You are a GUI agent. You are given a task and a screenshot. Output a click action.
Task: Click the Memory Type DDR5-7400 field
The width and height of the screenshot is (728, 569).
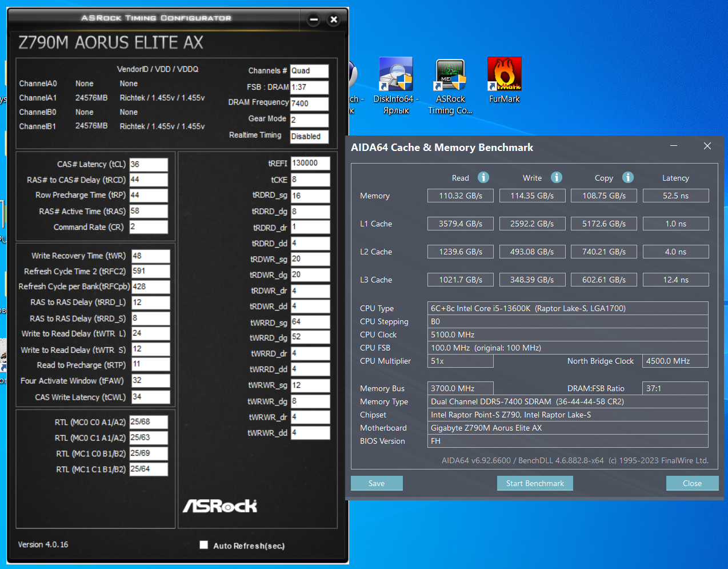point(568,401)
